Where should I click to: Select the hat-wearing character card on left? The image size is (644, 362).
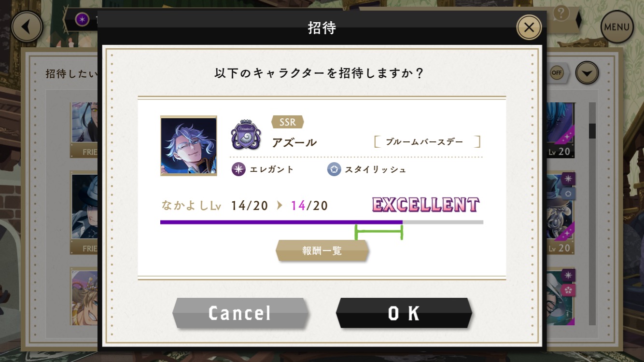(85, 212)
